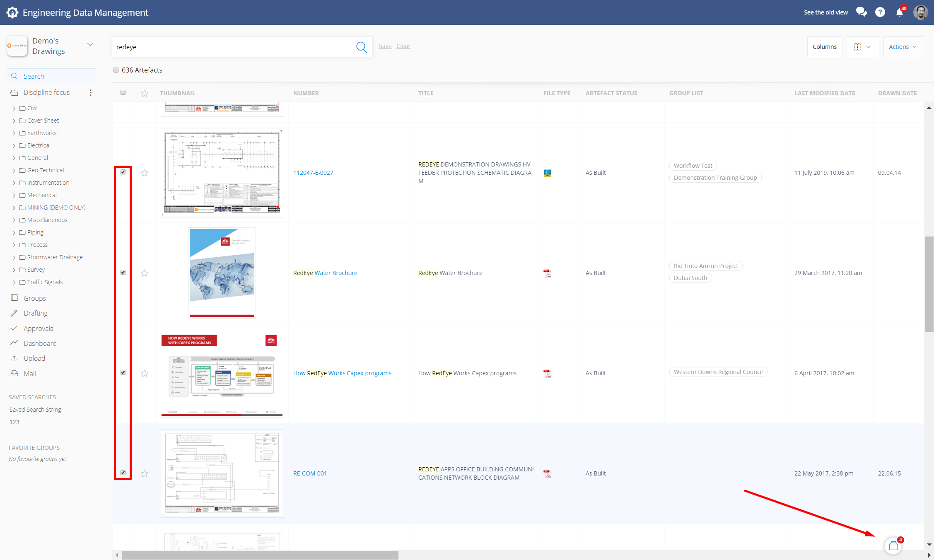This screenshot has height=560, width=934.
Task: Open the help question mark icon
Action: (x=880, y=12)
